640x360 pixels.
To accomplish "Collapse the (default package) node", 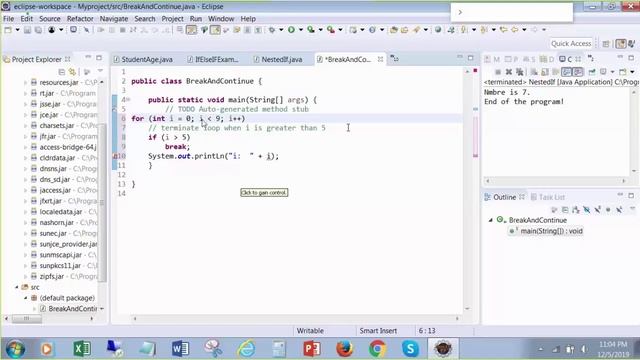I will [25, 298].
